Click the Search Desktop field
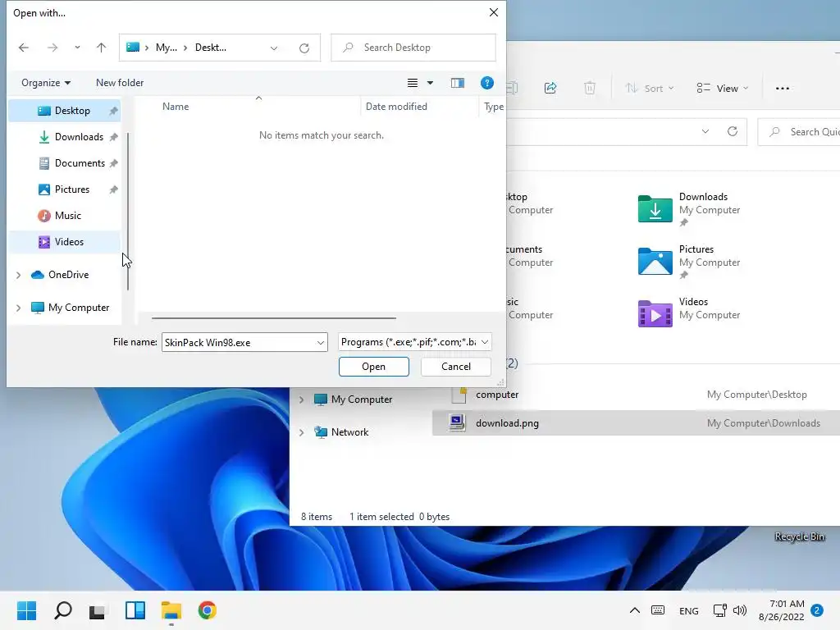Screen dimensions: 840x630 coord(413,48)
